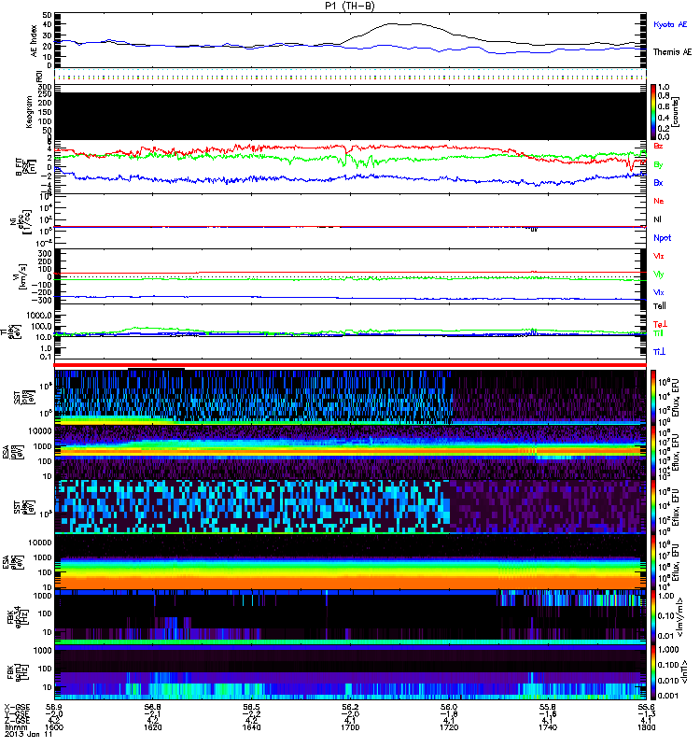Click the green Viy legend label
700x747 pixels.
point(659,275)
